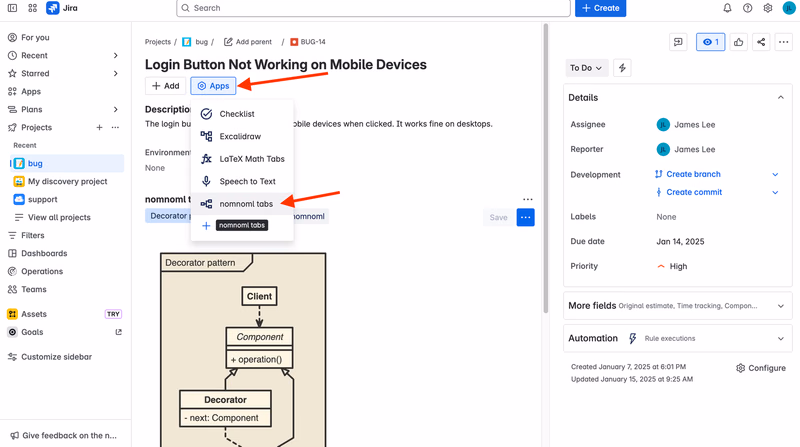This screenshot has height=447, width=800.
Task: Click the Jira logo
Action: (62, 8)
